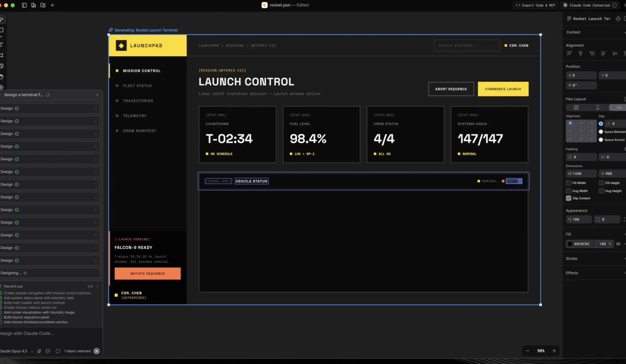The height and width of the screenshot is (364, 626).
Task: Toggle fill visibility eye icon
Action: coord(618,244)
